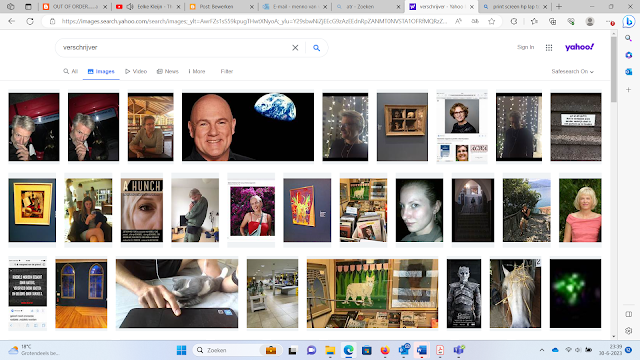Open OneDrive cloud icon in system tray
640x360 pixels.
[x=555, y=350]
